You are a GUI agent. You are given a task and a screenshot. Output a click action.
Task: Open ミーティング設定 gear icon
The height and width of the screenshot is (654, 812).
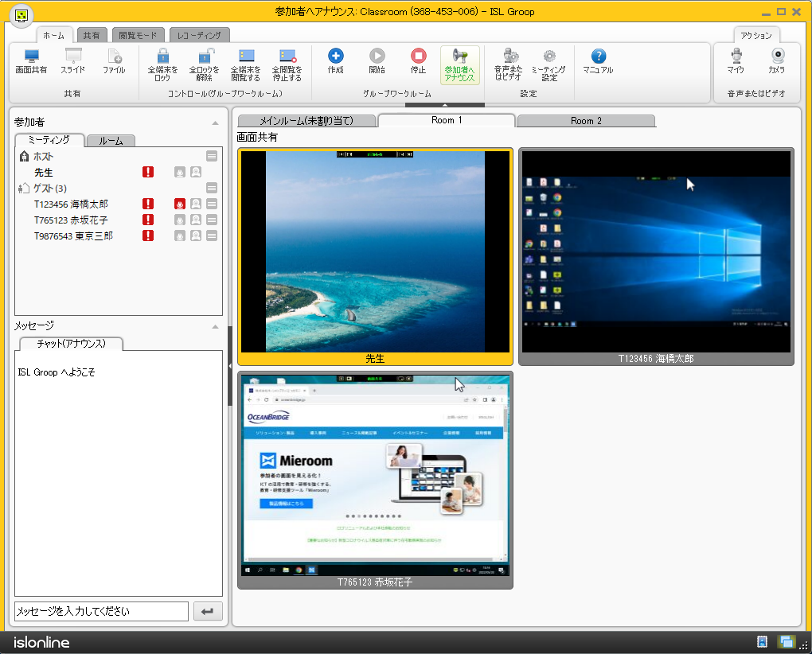[x=548, y=56]
